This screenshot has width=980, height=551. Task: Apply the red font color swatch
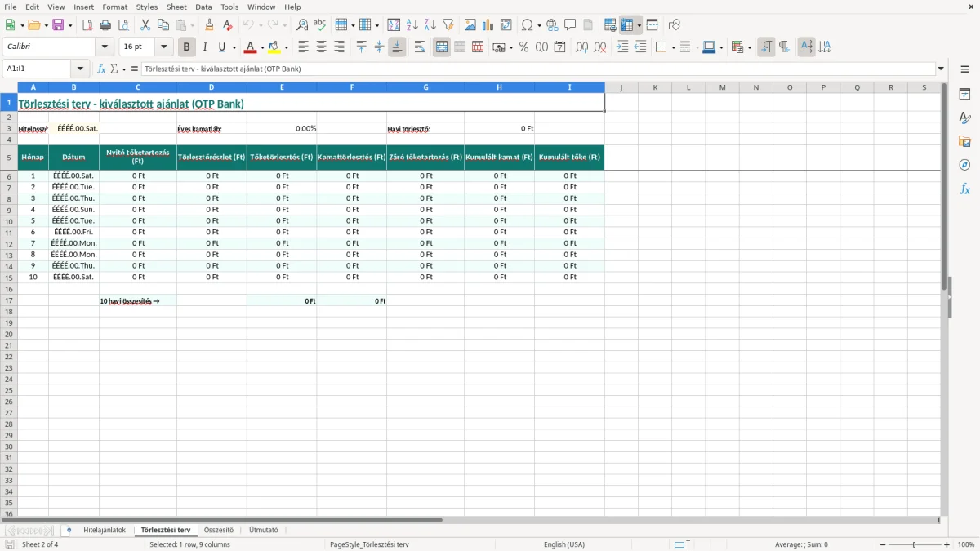[252, 47]
